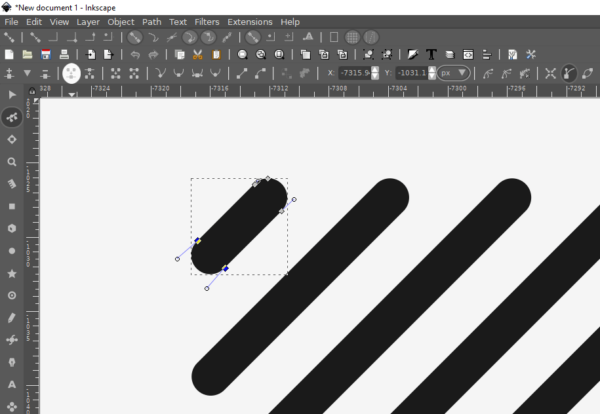Select the 3D Box tool
600x414 pixels.
pyautogui.click(x=12, y=228)
